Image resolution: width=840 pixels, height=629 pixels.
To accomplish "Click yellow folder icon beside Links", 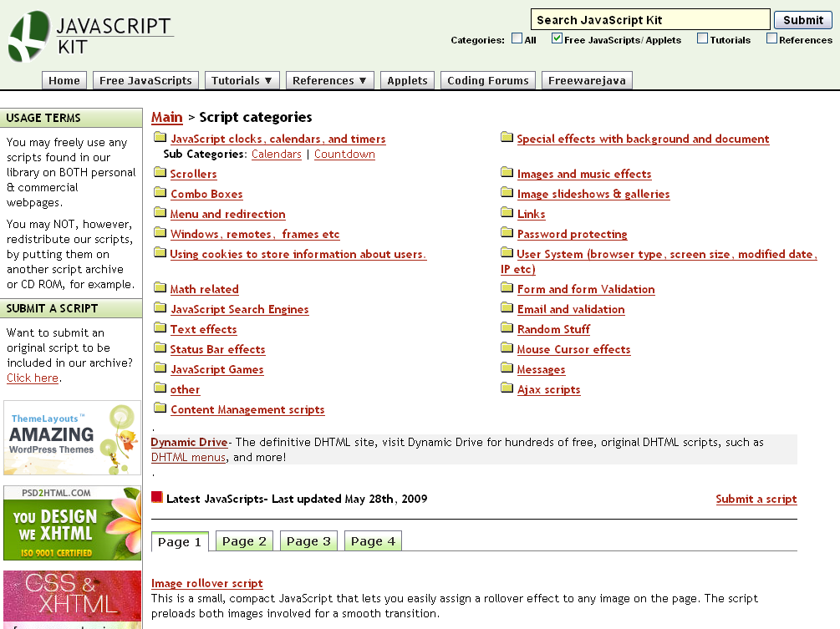I will [507, 213].
